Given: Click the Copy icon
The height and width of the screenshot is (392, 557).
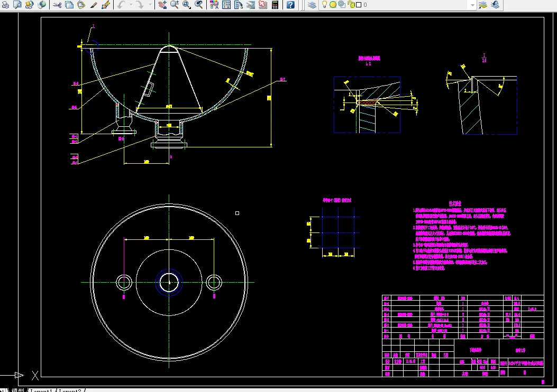Looking at the screenshot, I should [x=69, y=5].
